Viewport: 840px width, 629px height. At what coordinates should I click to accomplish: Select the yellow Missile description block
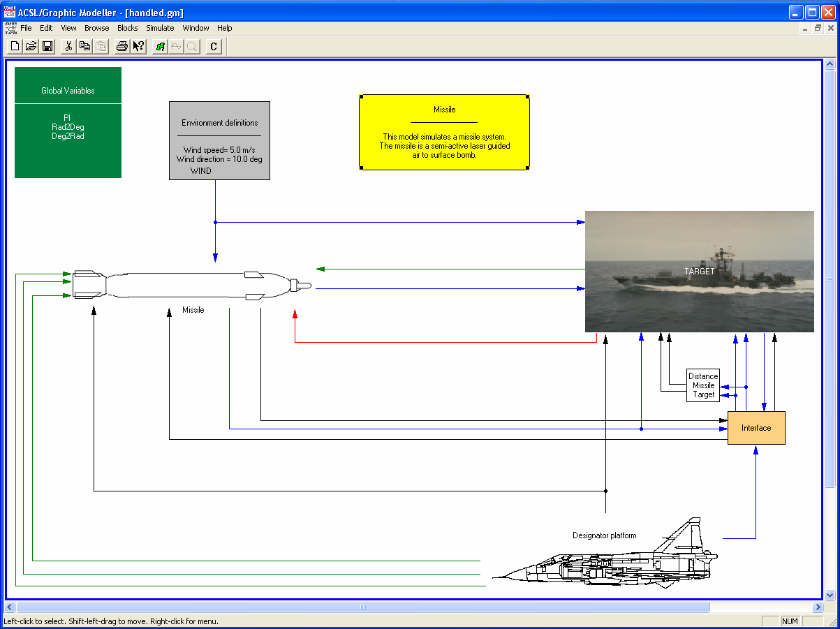point(444,132)
